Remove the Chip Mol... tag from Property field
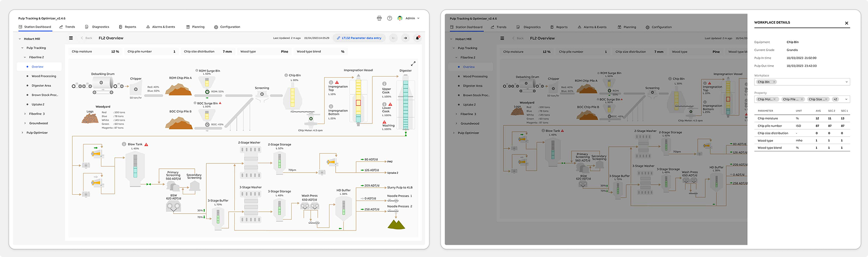The image size is (868, 257). coord(774,99)
